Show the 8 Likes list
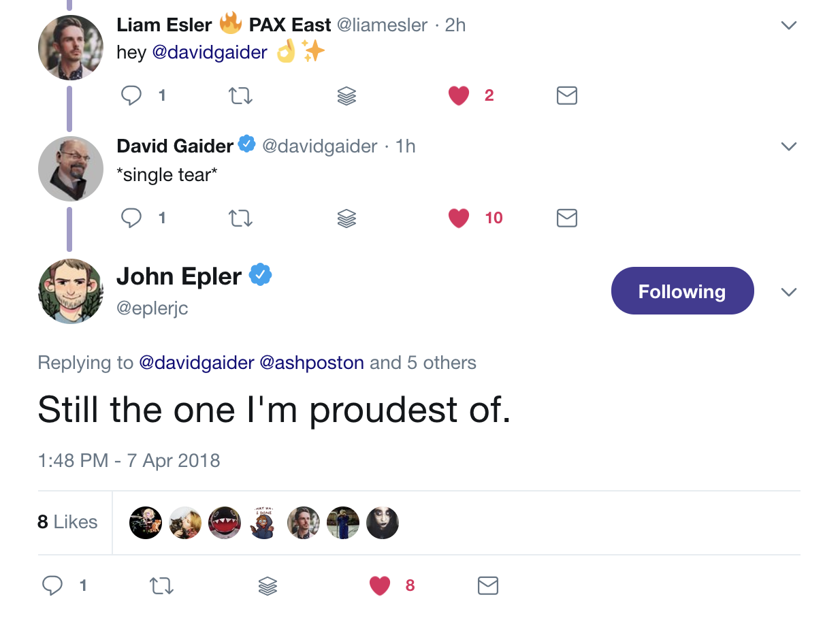 [x=67, y=522]
